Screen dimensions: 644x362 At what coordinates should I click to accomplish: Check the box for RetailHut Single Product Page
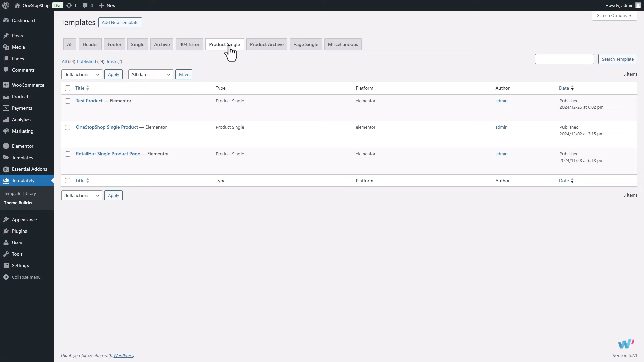[x=67, y=154]
